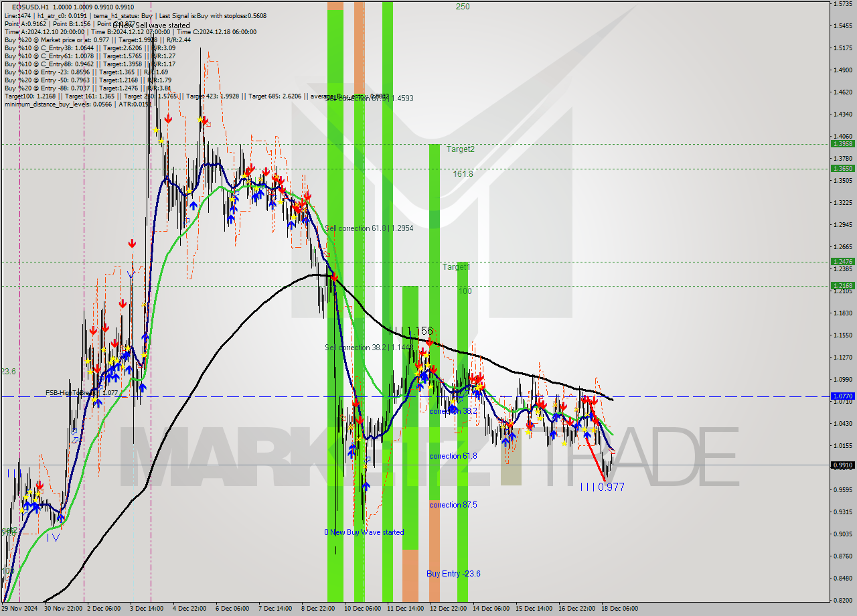Screen dimensions: 857x616
Task: Click the blue 1.0770 price tag
Action: point(842,396)
